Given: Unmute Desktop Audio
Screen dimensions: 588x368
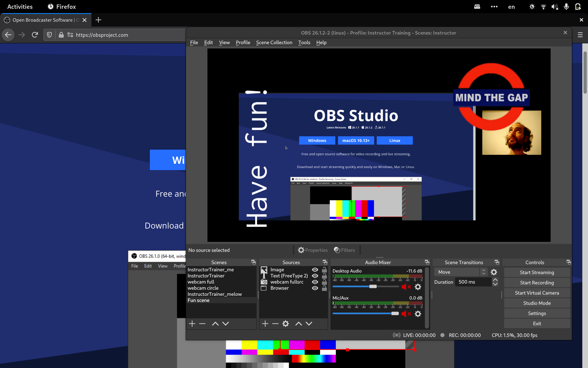Looking at the screenshot, I should pos(406,287).
